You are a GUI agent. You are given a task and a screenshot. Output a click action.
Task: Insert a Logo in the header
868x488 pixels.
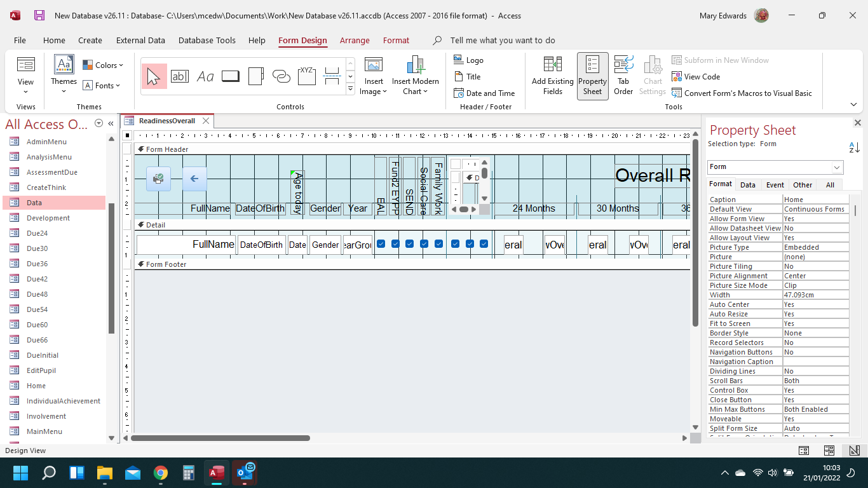click(x=468, y=60)
